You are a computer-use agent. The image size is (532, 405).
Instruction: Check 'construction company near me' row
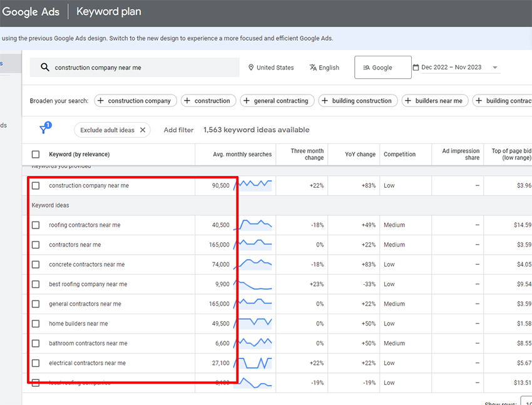pyautogui.click(x=36, y=185)
